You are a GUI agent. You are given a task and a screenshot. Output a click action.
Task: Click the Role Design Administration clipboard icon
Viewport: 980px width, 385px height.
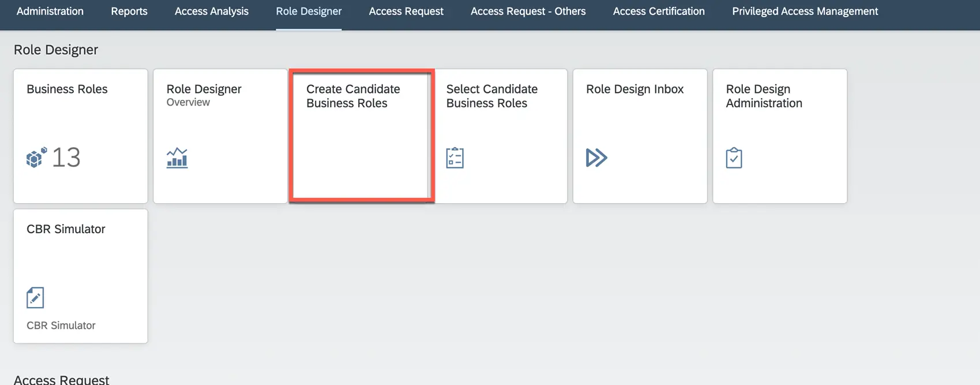pos(734,158)
